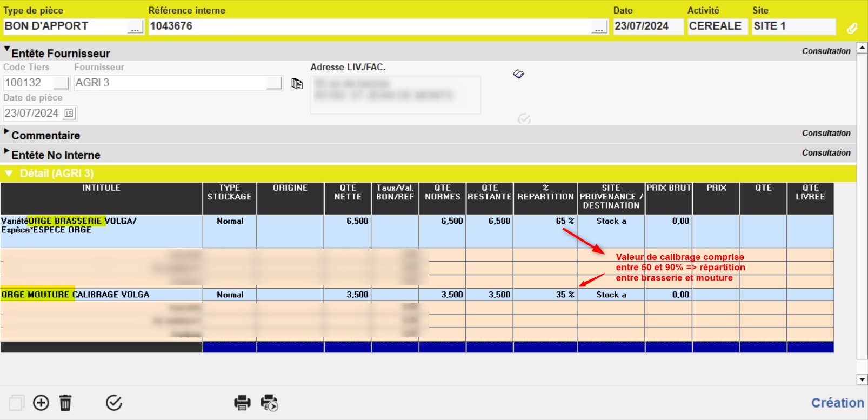Open the Type de pièce lookup button
This screenshot has height=420, width=868.
point(135,26)
